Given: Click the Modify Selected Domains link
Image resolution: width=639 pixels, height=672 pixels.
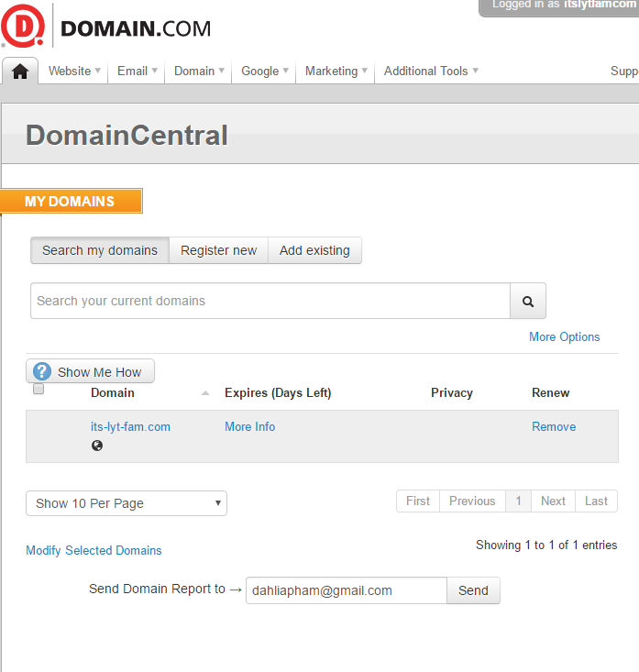Looking at the screenshot, I should (x=94, y=550).
